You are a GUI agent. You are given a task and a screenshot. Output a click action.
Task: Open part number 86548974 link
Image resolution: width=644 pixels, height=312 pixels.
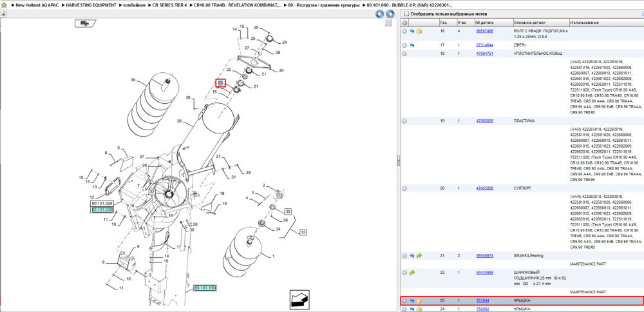[x=485, y=256]
